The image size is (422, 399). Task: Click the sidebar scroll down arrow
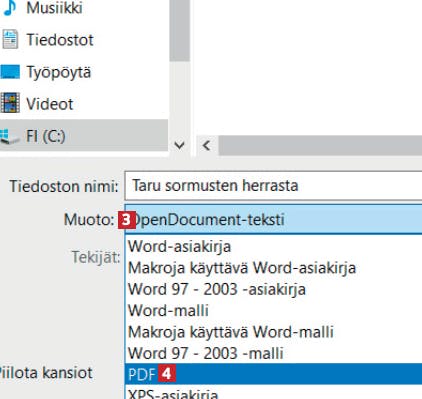click(x=180, y=145)
